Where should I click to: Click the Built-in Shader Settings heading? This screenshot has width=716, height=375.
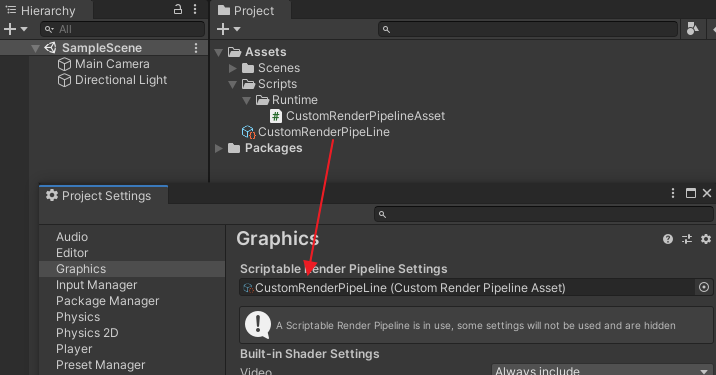tap(310, 354)
